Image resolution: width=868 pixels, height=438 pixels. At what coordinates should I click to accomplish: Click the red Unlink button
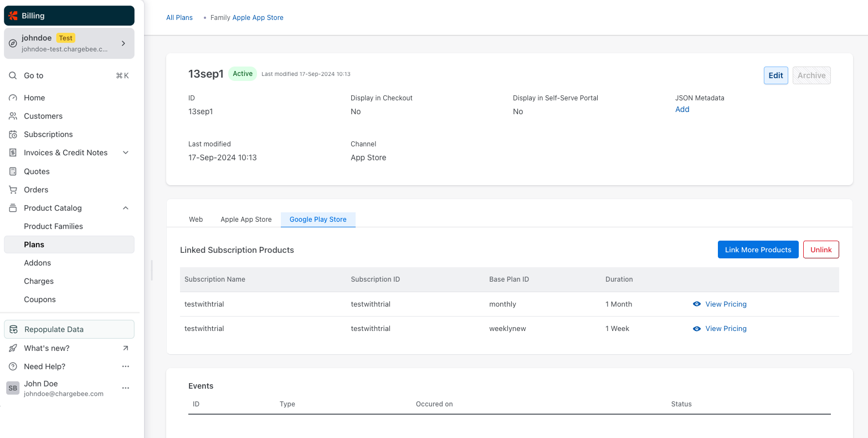pyautogui.click(x=820, y=249)
